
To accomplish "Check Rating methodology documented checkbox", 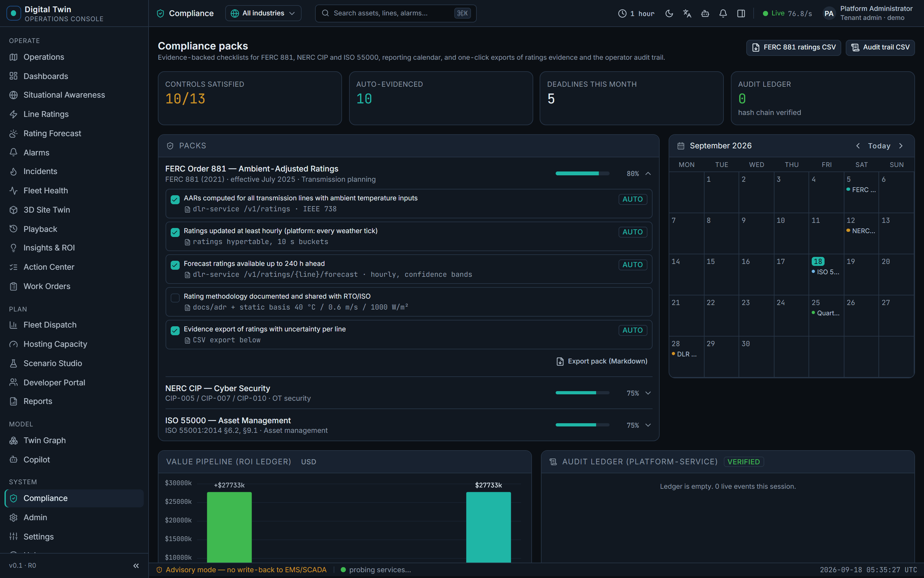I will (x=175, y=298).
